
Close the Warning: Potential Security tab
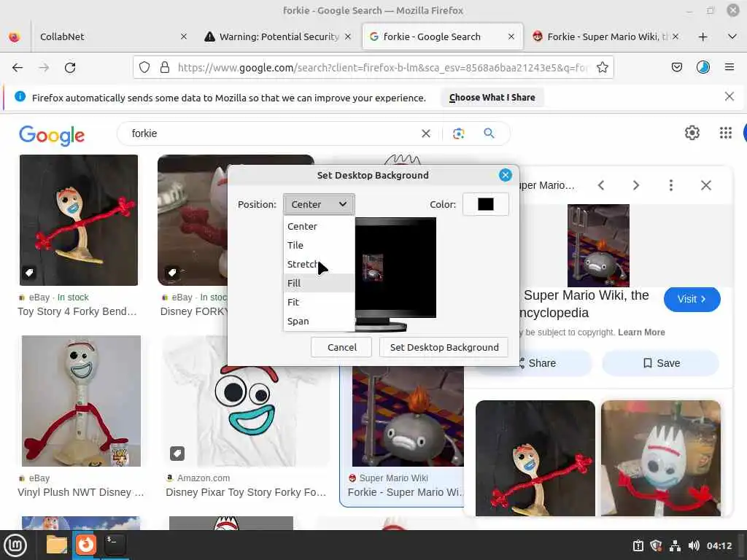click(348, 36)
